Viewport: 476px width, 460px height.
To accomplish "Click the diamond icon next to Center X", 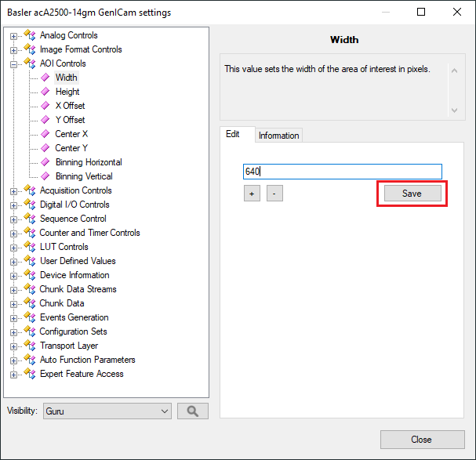I will pos(45,134).
